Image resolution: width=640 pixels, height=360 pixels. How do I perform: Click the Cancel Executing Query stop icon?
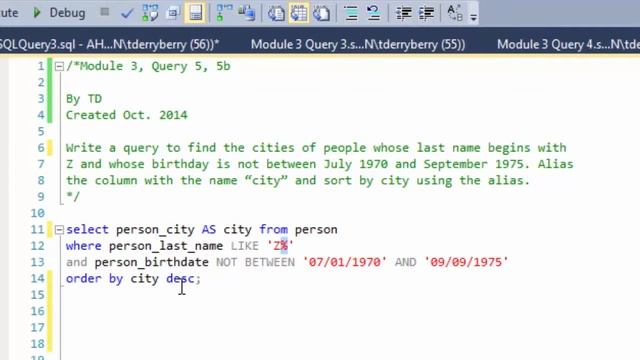click(x=105, y=12)
